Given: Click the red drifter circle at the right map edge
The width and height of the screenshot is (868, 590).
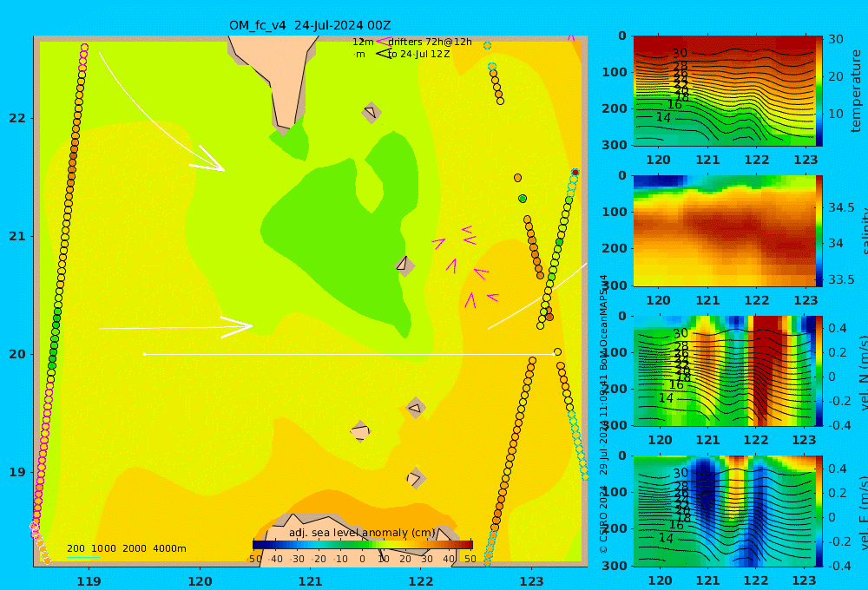Looking at the screenshot, I should click(575, 173).
